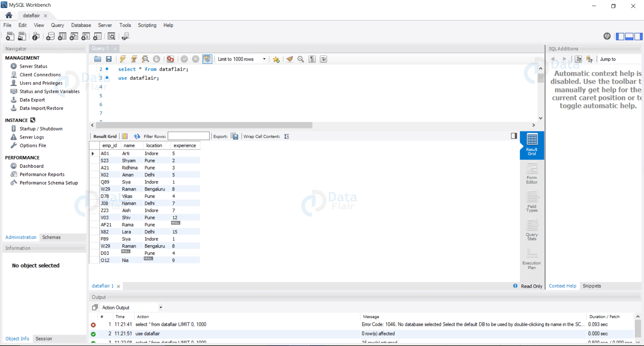Click the Filter Rows input field
The width and height of the screenshot is (644, 346).
pos(189,136)
